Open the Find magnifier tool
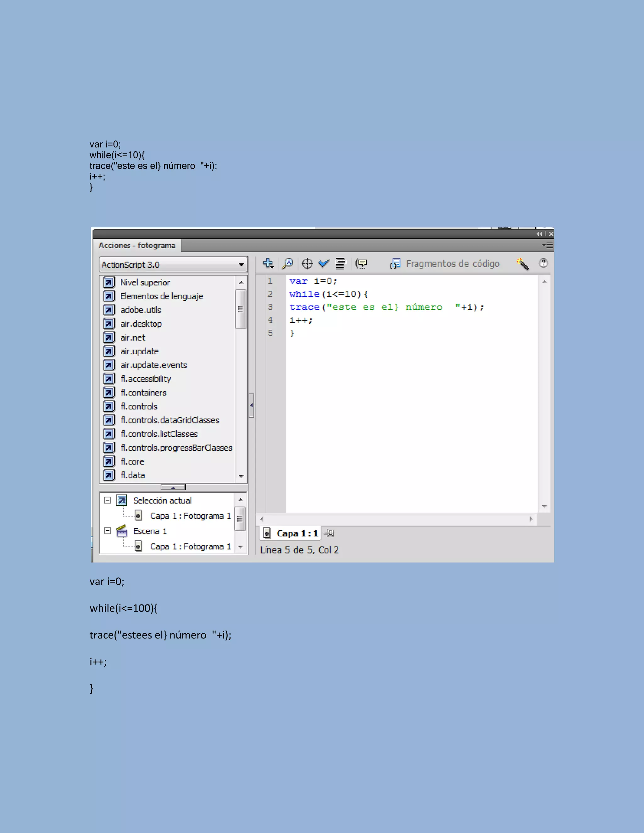This screenshot has width=644, height=833. [x=287, y=263]
